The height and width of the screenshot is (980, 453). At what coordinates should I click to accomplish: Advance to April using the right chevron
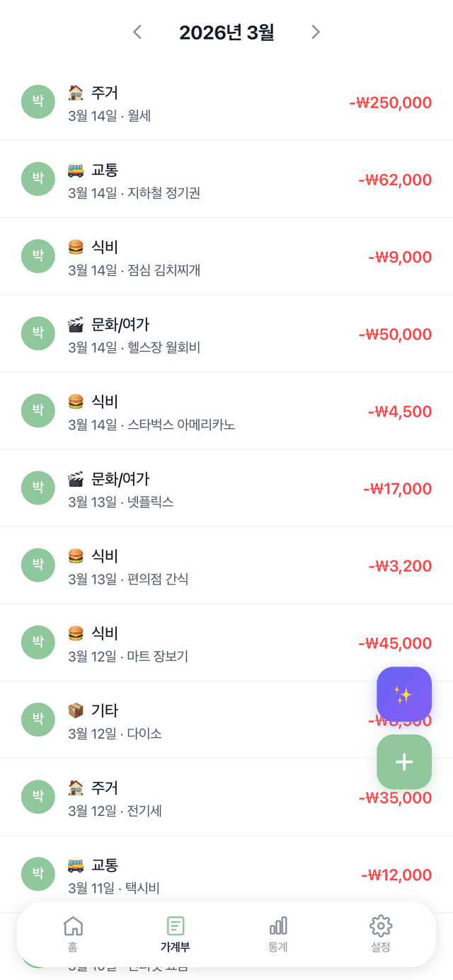(x=316, y=31)
